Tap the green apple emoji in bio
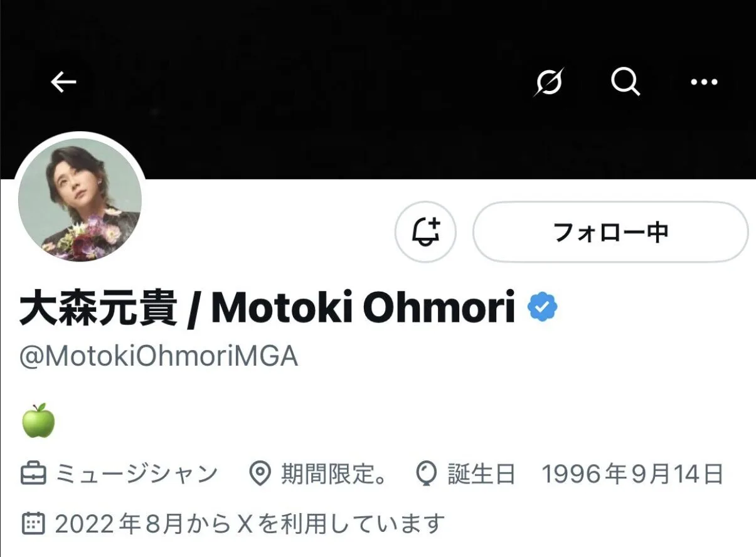The height and width of the screenshot is (557, 756). [x=38, y=420]
